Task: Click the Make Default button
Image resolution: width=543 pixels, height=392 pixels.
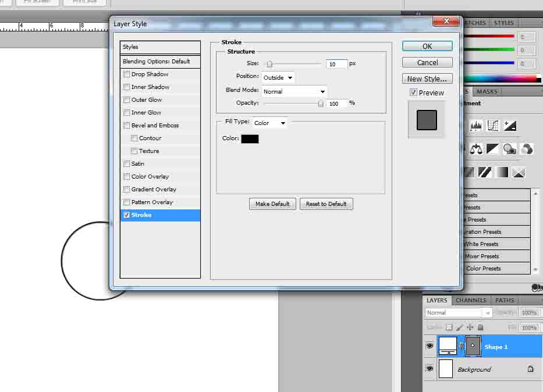Action: 272,204
